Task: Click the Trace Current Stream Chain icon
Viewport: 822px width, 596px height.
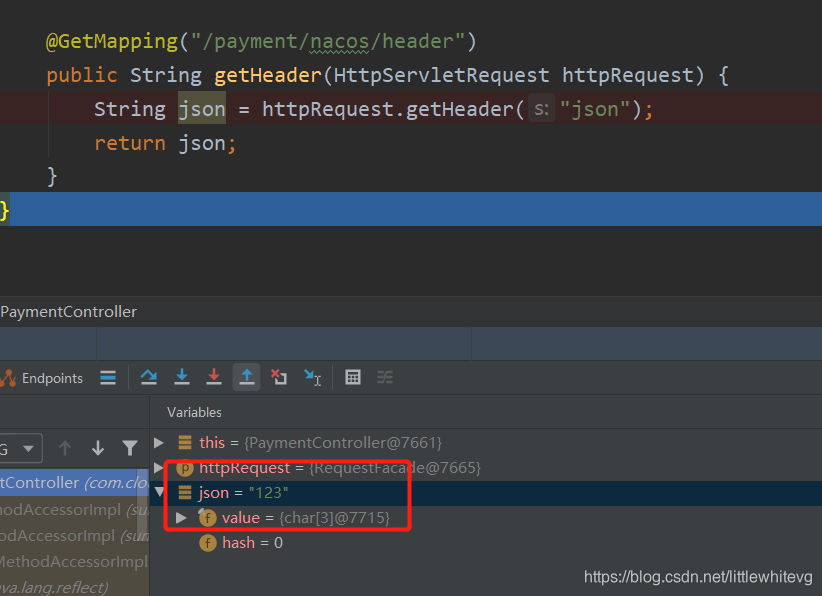Action: click(x=385, y=377)
